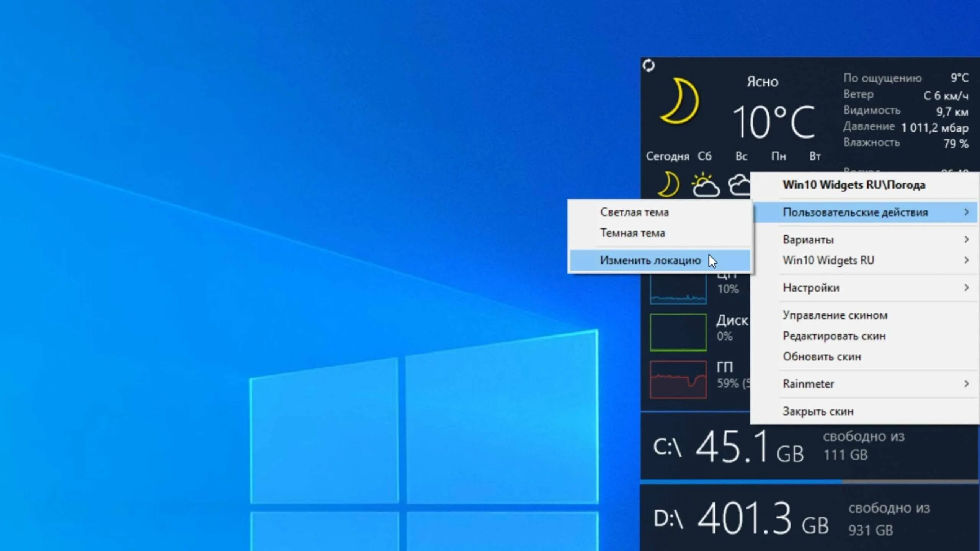This screenshot has height=551, width=980.
Task: Expand the Варианты submenu
Action: [808, 240]
